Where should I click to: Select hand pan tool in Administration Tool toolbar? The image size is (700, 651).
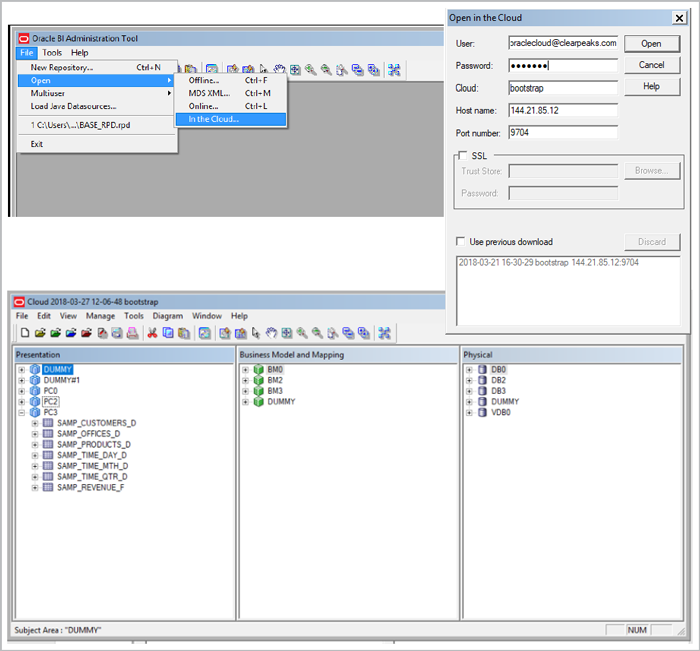tap(279, 70)
